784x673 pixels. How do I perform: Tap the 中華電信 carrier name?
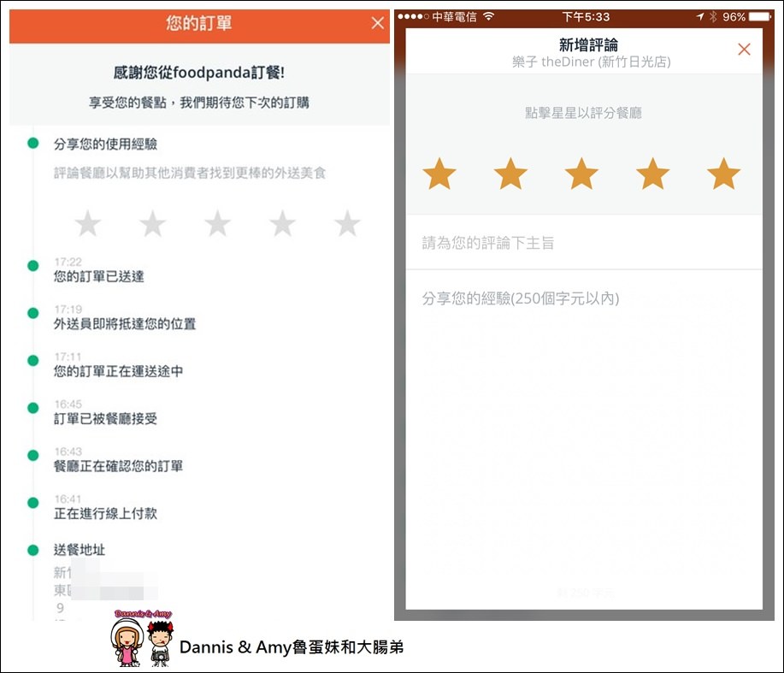455,17
